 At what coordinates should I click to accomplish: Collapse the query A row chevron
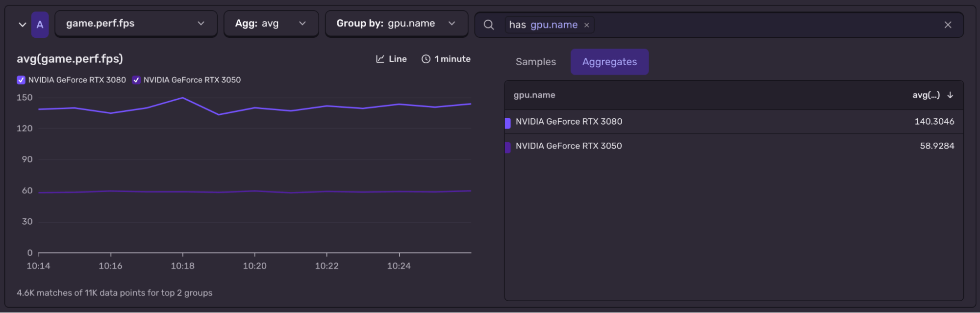22,25
